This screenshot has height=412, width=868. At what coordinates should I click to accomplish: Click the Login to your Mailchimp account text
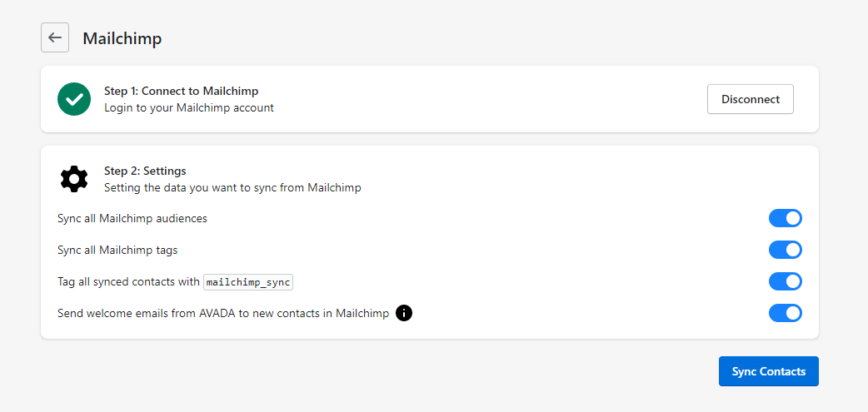[188, 107]
